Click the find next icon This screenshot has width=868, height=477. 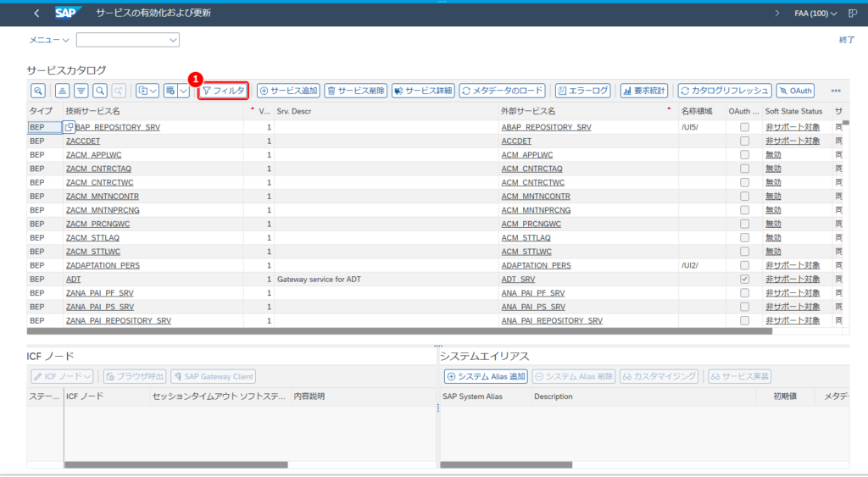(119, 91)
